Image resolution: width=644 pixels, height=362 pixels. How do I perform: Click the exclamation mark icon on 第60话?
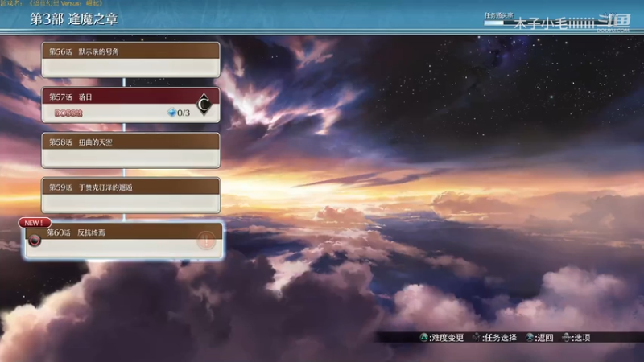(x=206, y=241)
